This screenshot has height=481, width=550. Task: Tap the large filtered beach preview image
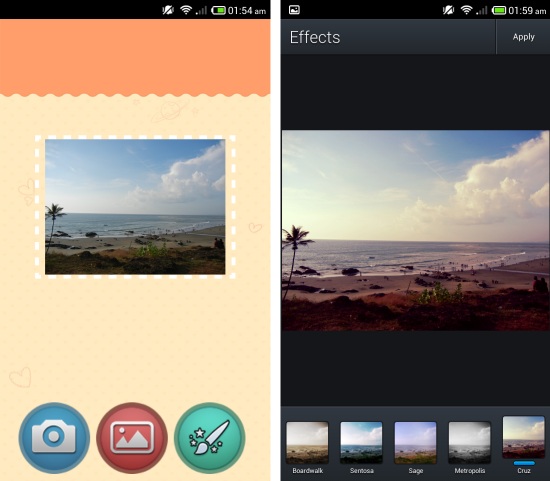coord(415,230)
